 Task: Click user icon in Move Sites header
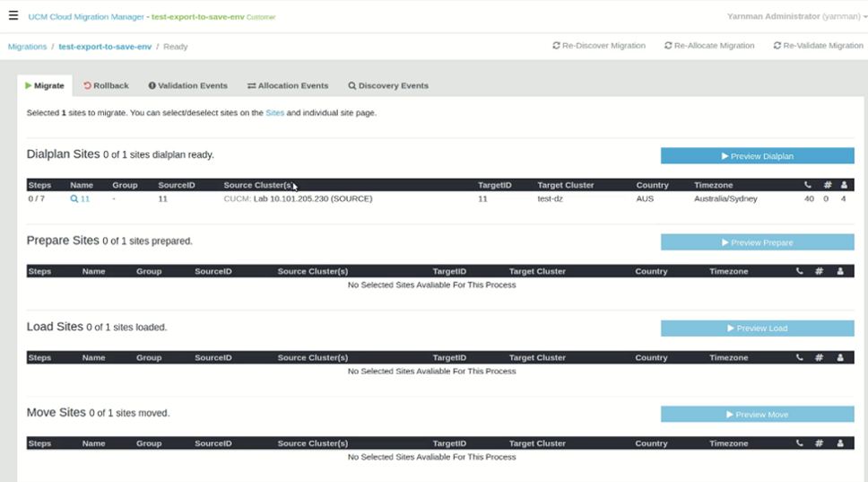840,443
